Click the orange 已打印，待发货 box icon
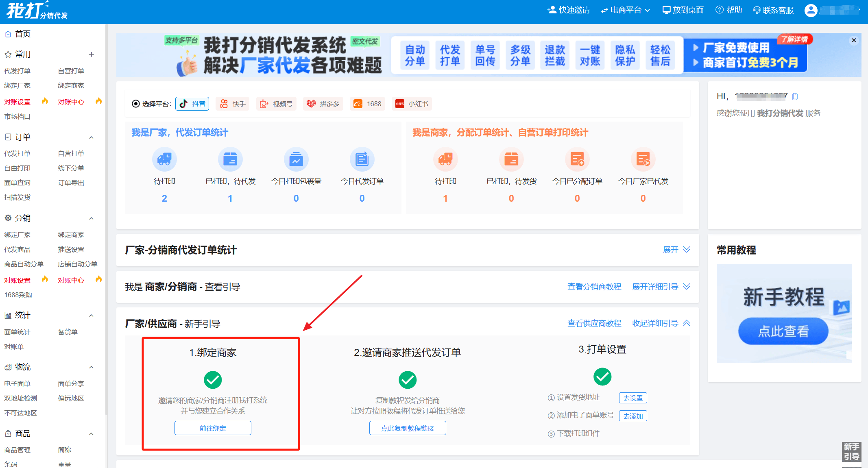 [511, 159]
